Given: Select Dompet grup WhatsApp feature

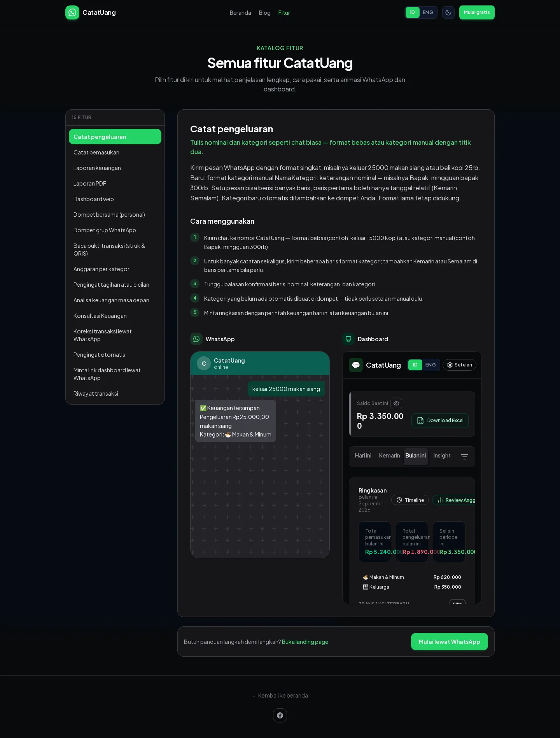Looking at the screenshot, I should point(115,230).
